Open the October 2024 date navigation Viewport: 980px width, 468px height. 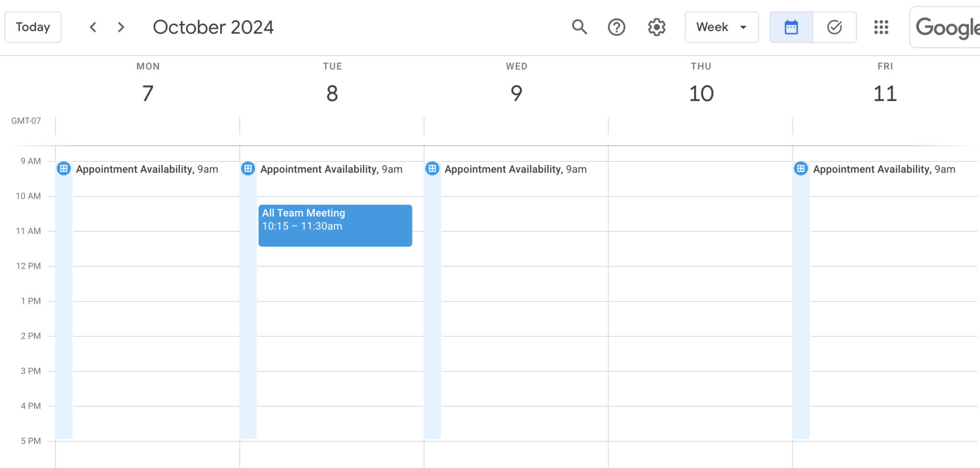tap(213, 27)
